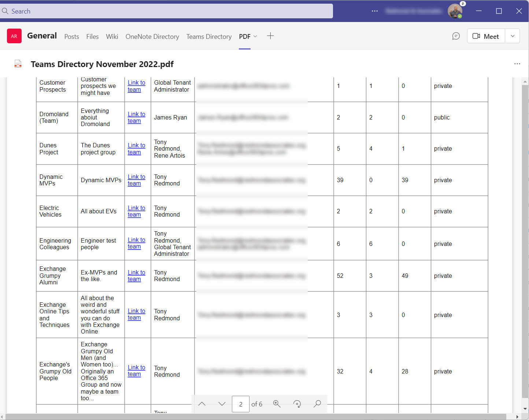This screenshot has height=420, width=529.
Task: Start a meeting with Meet button
Action: [486, 36]
